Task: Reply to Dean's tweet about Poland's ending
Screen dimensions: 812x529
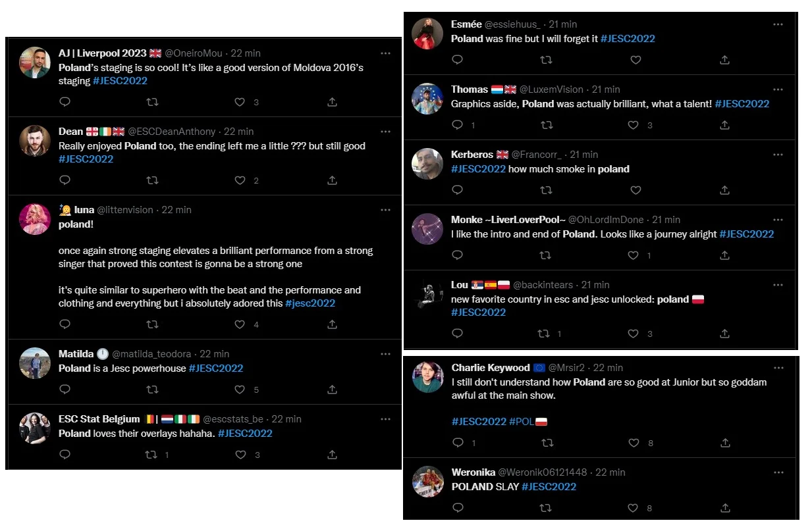Action: pos(65,180)
